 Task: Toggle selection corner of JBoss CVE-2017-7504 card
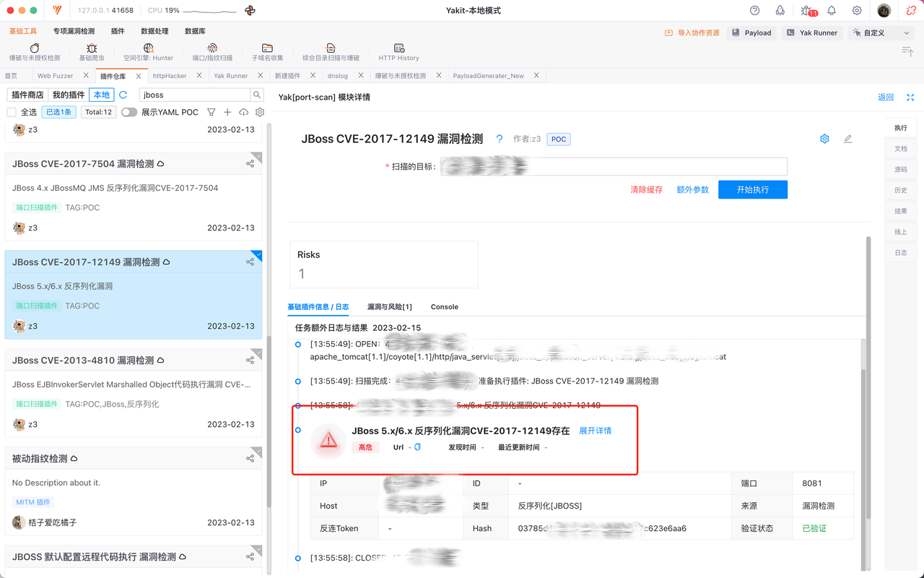pos(257,157)
